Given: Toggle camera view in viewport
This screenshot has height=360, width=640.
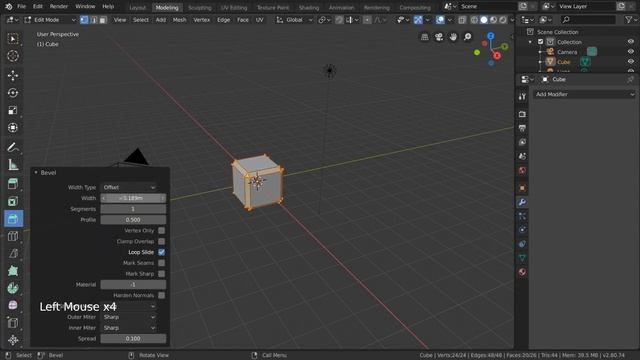Looking at the screenshot, I should click(x=439, y=37).
